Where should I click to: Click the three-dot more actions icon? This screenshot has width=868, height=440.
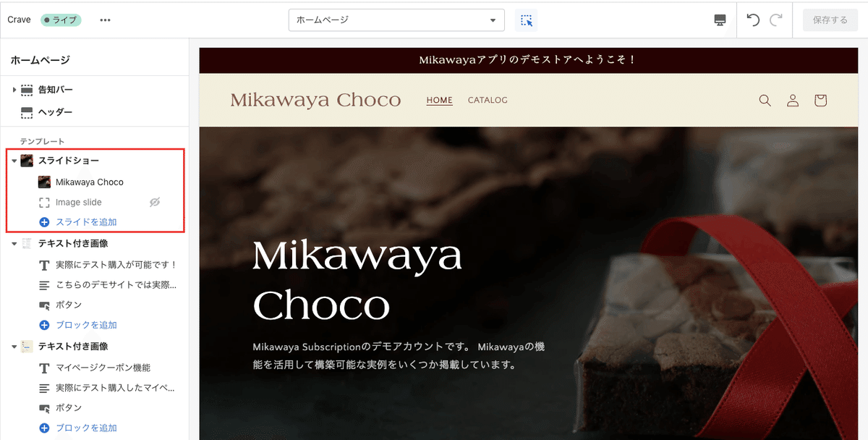pos(106,20)
